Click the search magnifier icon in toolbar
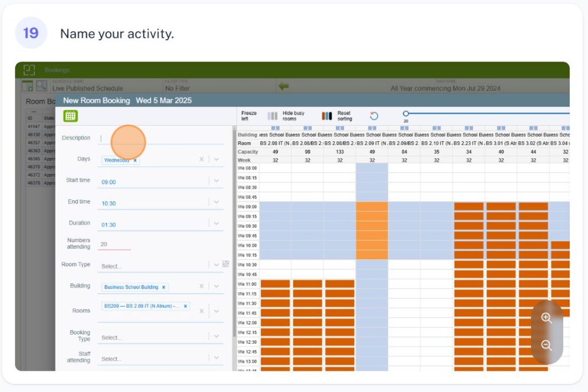Screen dimensions: 588x392 point(41,86)
